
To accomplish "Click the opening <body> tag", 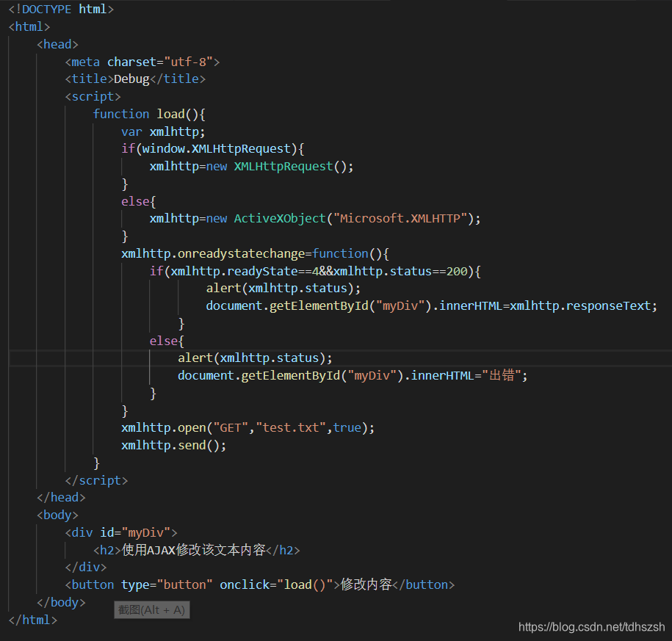I will 57,515.
